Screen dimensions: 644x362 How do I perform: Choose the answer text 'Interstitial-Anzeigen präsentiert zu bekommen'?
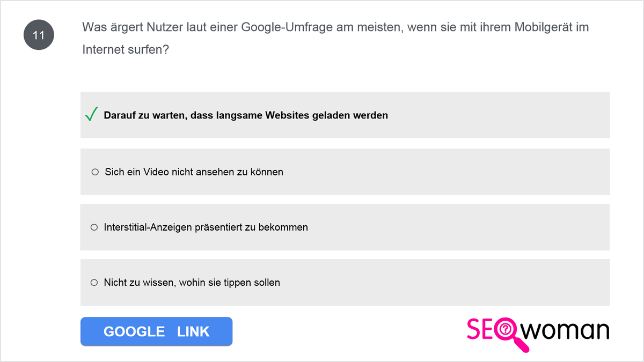pyautogui.click(x=206, y=227)
